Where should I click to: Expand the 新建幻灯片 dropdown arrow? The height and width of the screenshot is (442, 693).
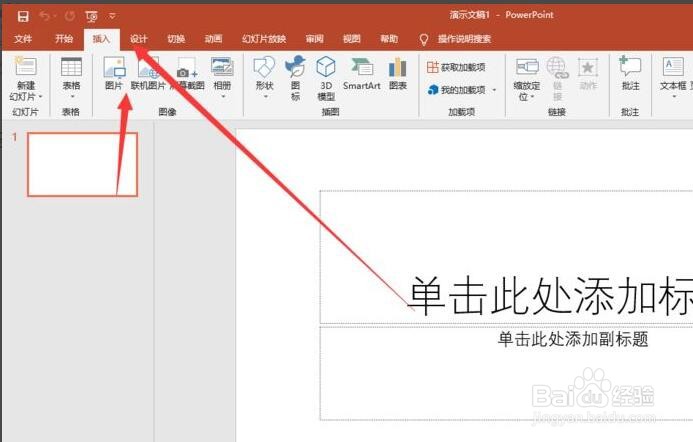point(40,96)
